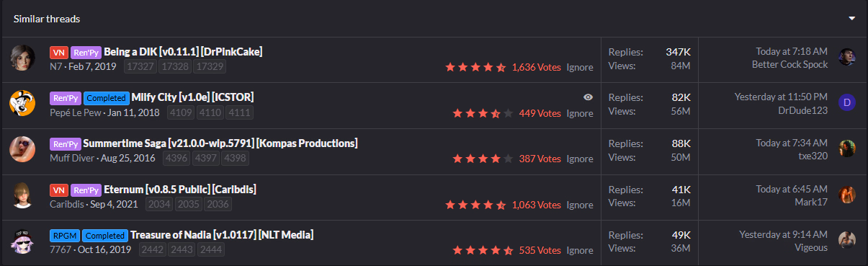This screenshot has height=266, width=868.
Task: Go to page 17329 of Being a DIK
Action: coord(210,66)
